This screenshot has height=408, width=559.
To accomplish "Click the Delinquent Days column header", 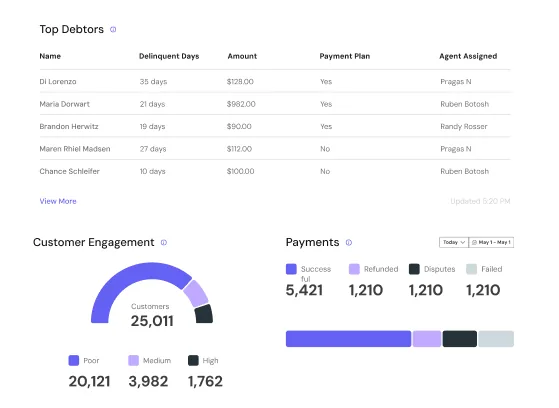I will coord(169,56).
